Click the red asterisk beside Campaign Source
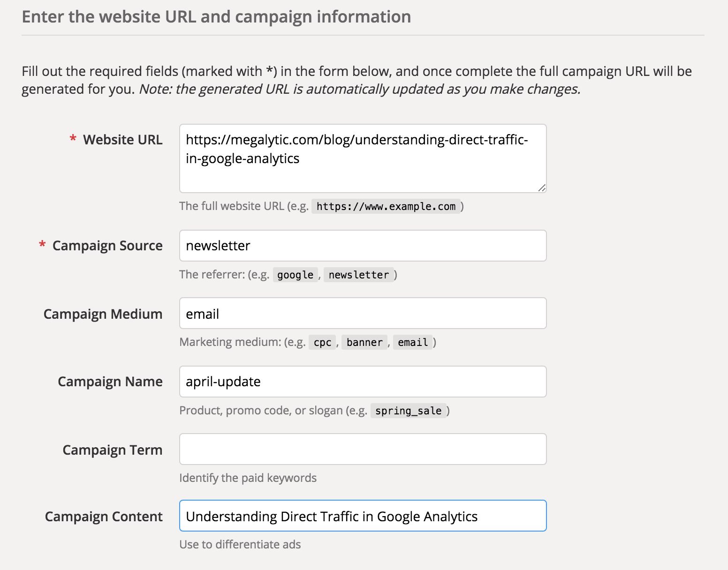 (42, 245)
